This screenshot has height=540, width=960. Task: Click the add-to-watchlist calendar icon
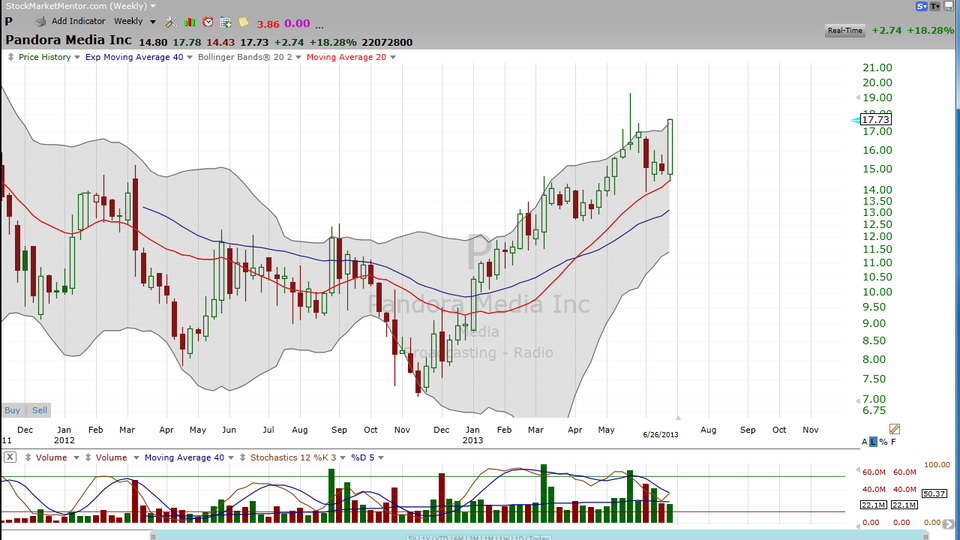coord(226,23)
